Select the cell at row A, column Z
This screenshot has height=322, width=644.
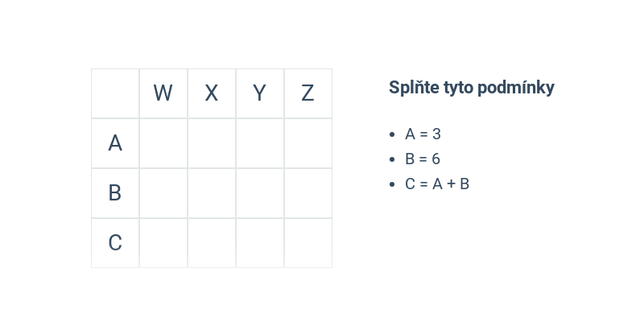pos(308,143)
